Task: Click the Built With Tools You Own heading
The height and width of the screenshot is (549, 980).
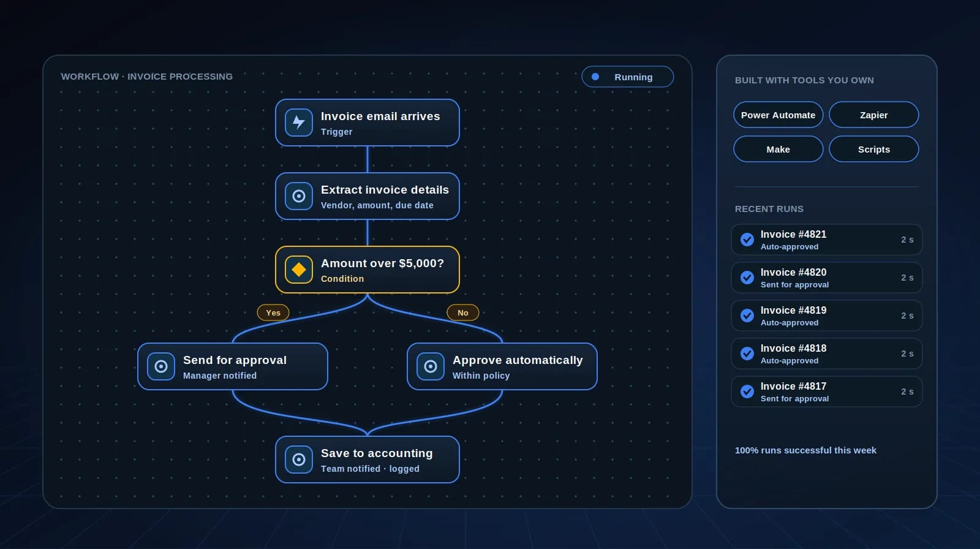Action: 804,80
